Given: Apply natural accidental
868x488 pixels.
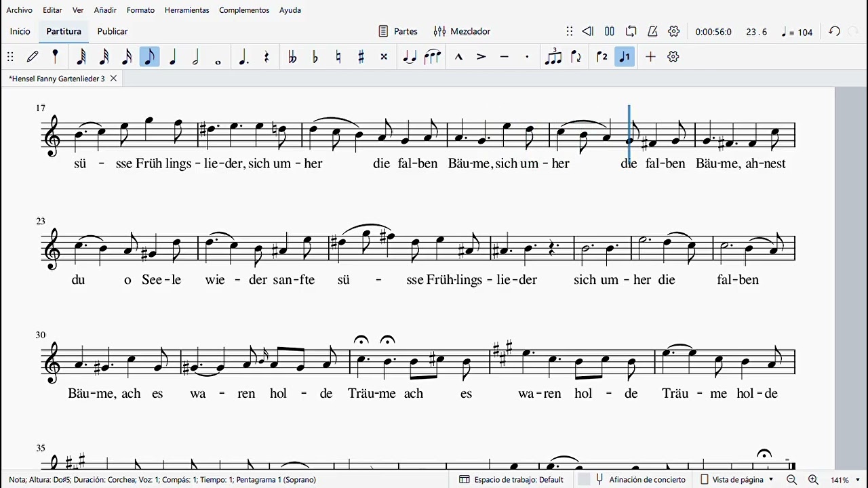Looking at the screenshot, I should click(338, 57).
